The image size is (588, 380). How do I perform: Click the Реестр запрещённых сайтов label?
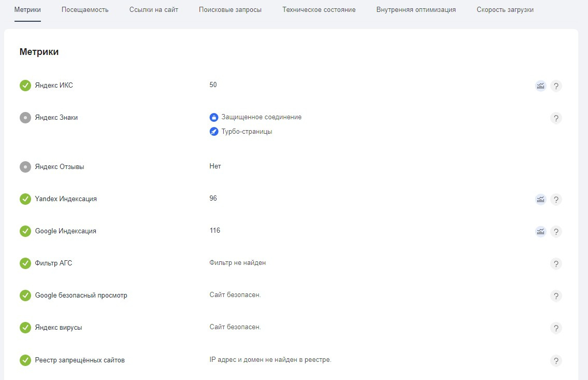80,360
